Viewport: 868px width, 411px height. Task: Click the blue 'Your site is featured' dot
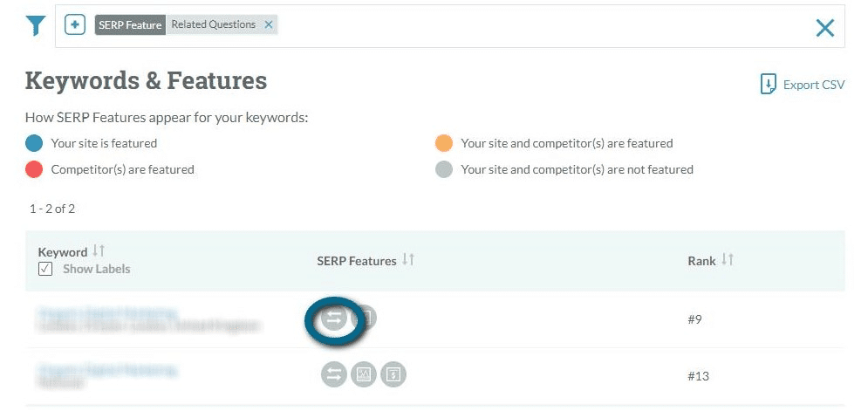34,144
